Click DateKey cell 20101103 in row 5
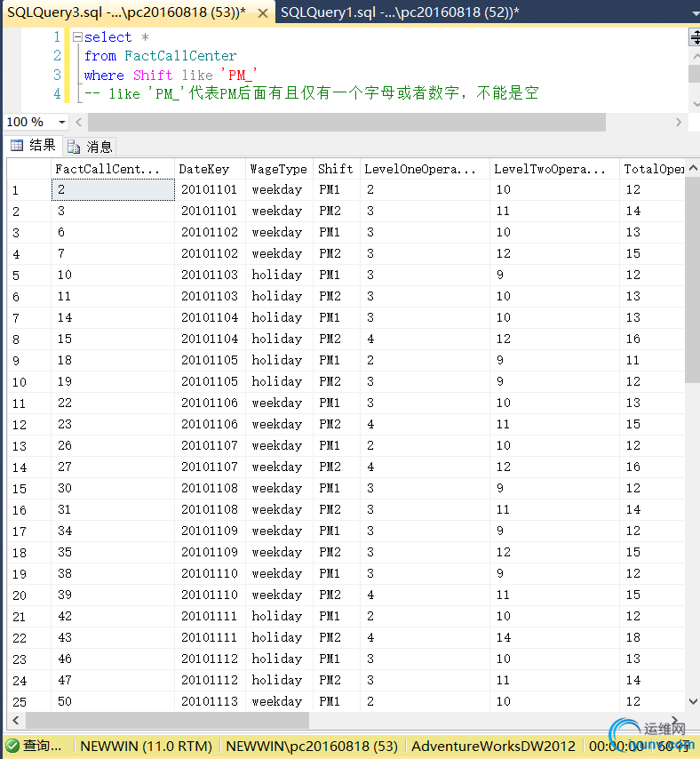The image size is (700, 759). 210,275
